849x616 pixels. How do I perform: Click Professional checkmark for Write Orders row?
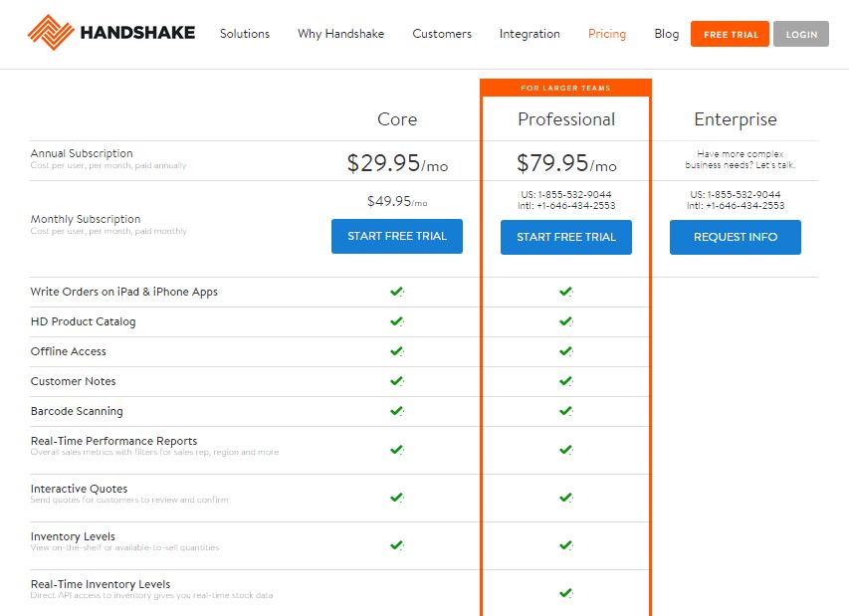coord(565,292)
